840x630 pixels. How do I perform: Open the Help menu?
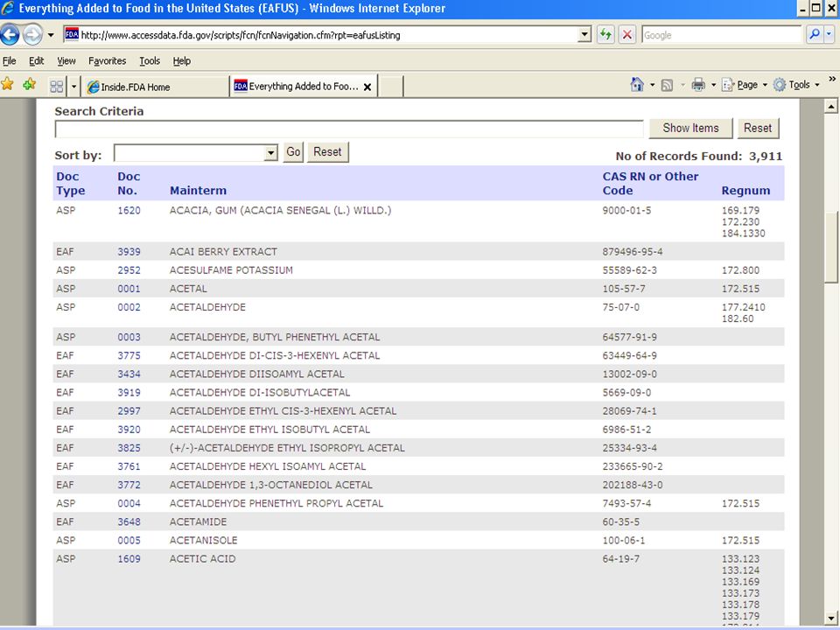[182, 61]
